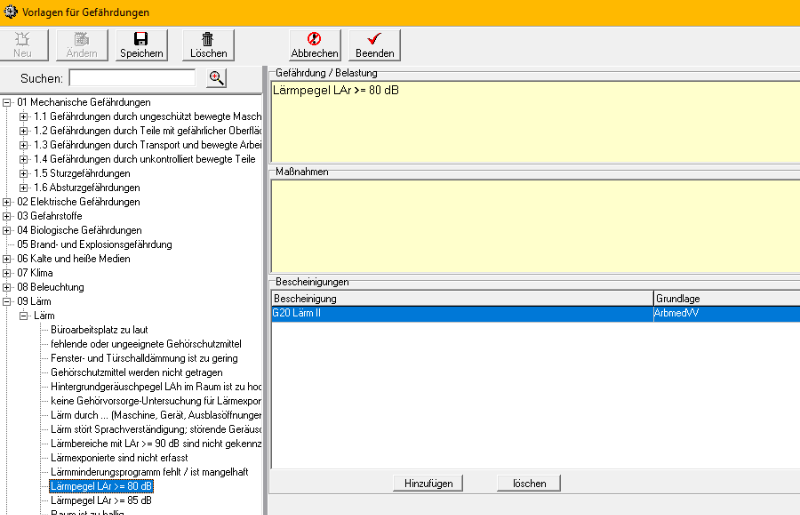Viewport: 800px width, 515px height.
Task: Click the Abbrechen cancel icon
Action: pyautogui.click(x=314, y=39)
